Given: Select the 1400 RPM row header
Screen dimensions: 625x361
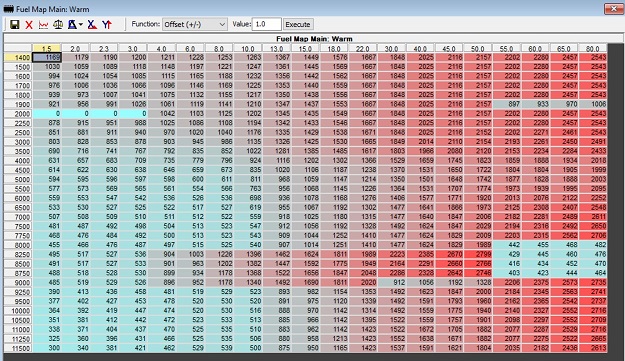Looking at the screenshot, I should [18, 57].
